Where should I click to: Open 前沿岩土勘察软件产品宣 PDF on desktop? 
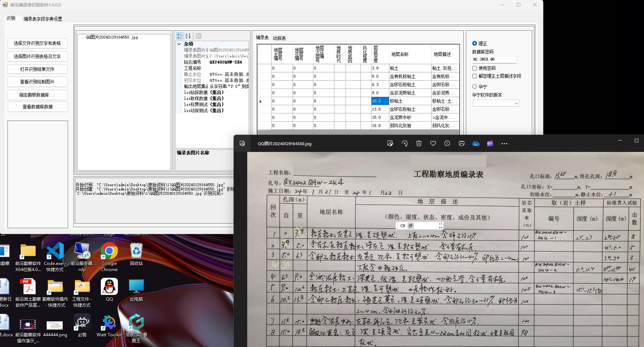[x=28, y=293]
